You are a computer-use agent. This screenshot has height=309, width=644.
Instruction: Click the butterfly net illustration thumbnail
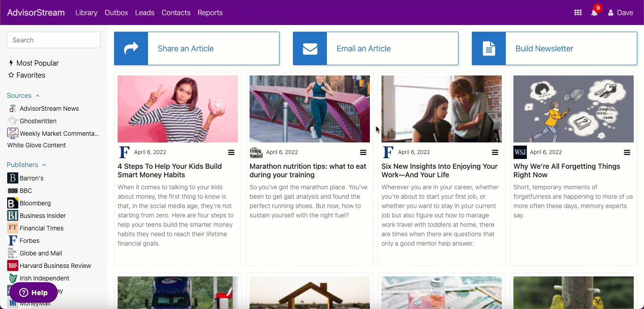[x=573, y=109]
